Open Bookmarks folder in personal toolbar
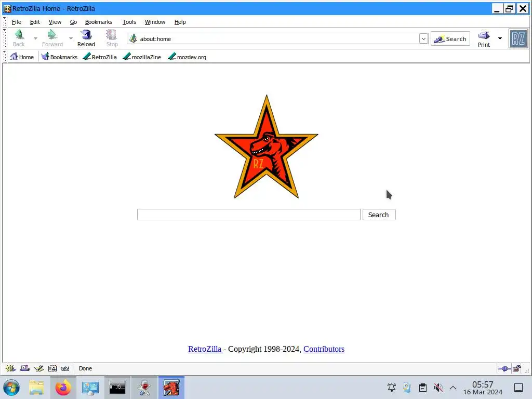 click(59, 57)
